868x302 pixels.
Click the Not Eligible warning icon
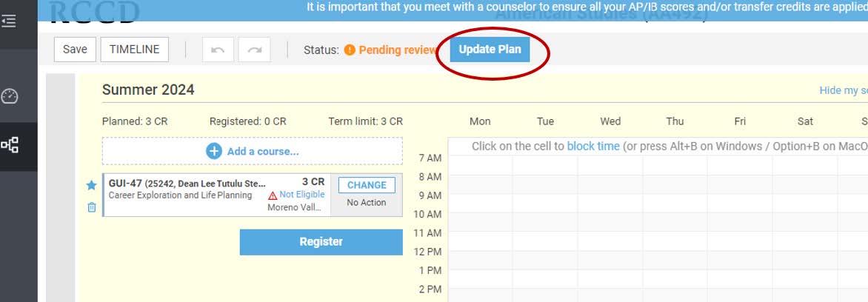(x=273, y=195)
